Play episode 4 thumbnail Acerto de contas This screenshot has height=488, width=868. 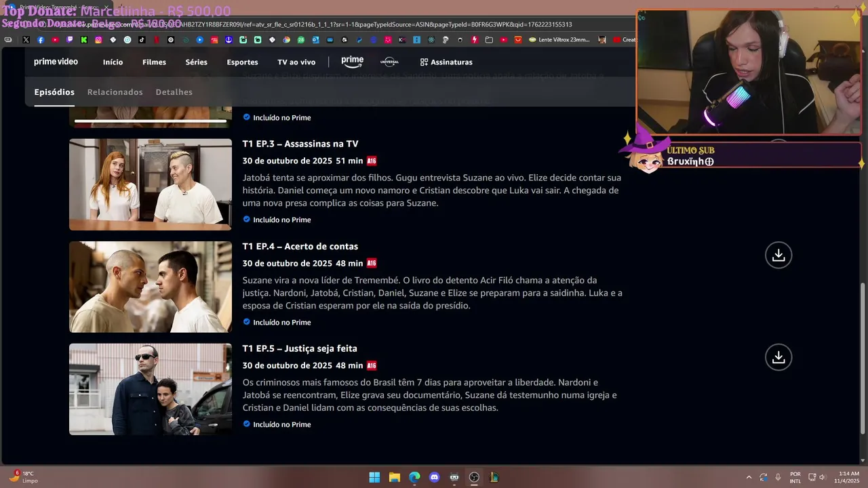tap(151, 287)
